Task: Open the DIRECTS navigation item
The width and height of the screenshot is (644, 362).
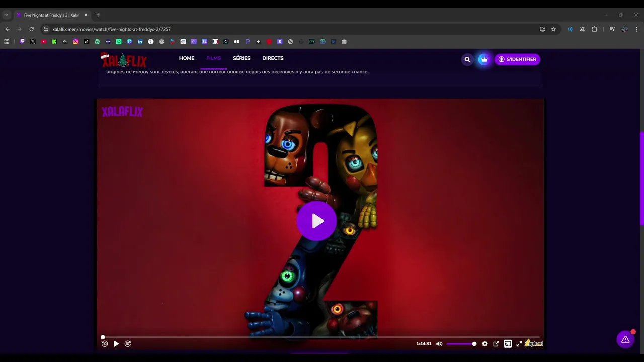Action: coord(273,58)
